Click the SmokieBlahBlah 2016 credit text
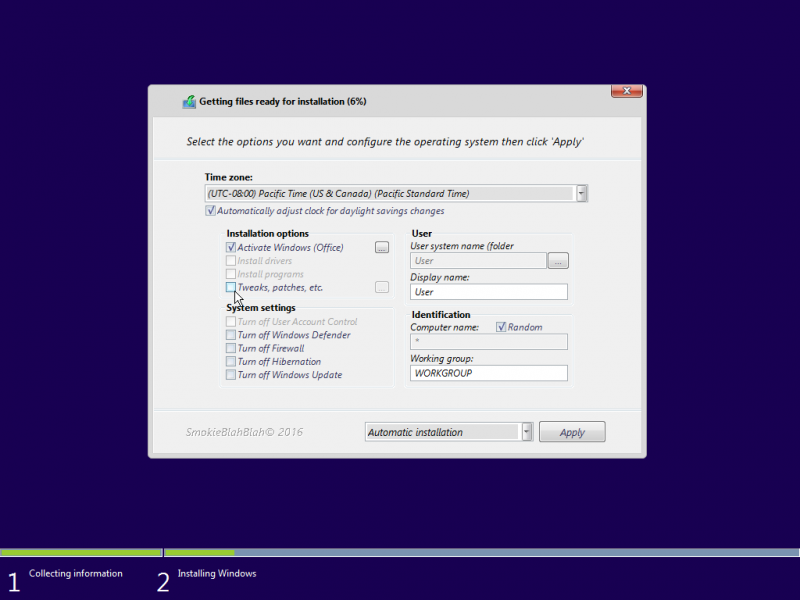Screen dimensions: 800x600 click(244, 432)
